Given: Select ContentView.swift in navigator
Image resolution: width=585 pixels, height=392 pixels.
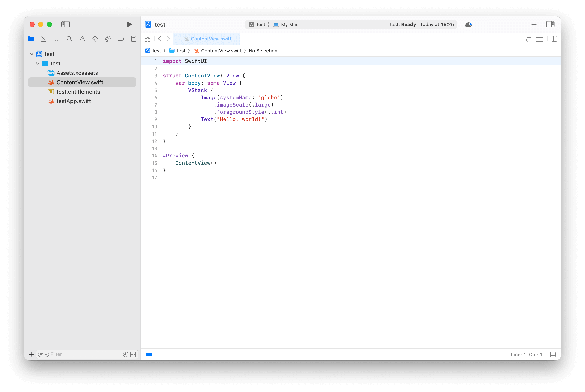Looking at the screenshot, I should (x=82, y=82).
